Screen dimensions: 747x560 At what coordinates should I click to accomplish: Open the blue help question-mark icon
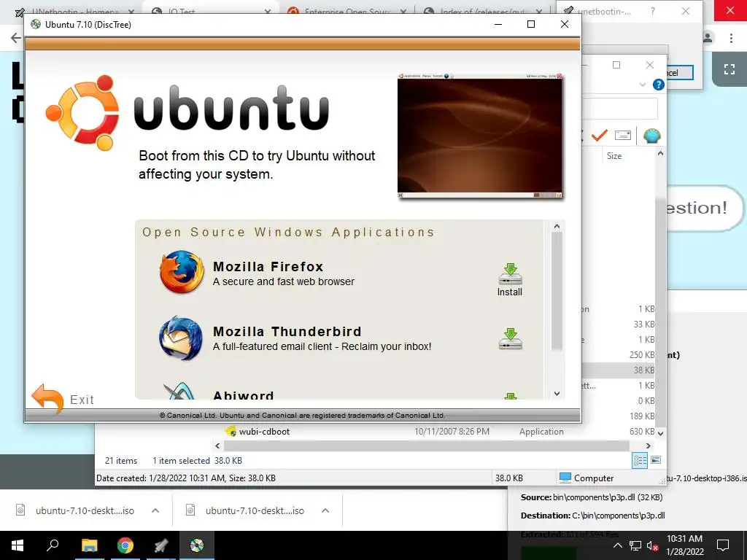(x=659, y=85)
